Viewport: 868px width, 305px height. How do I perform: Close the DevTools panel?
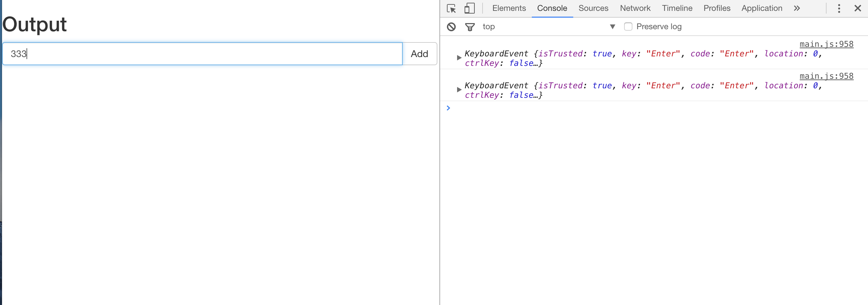[x=857, y=8]
